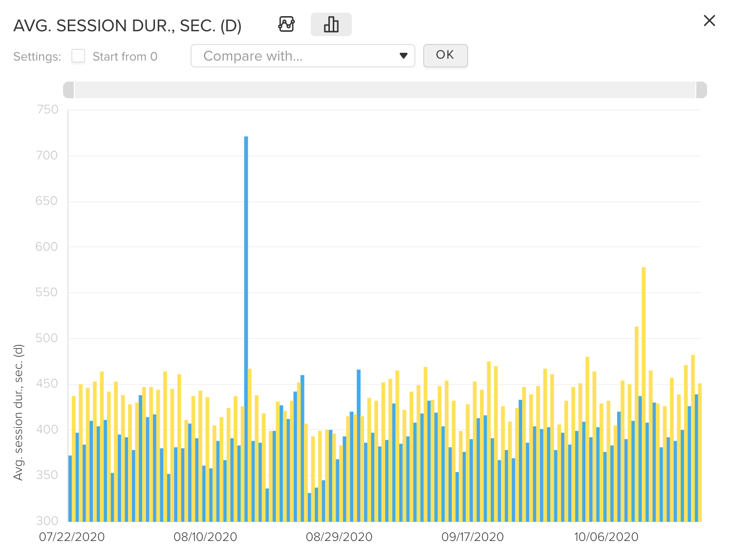Click the '650' y-axis value label
Viewport: 732px width, 560px height.
[x=46, y=201]
